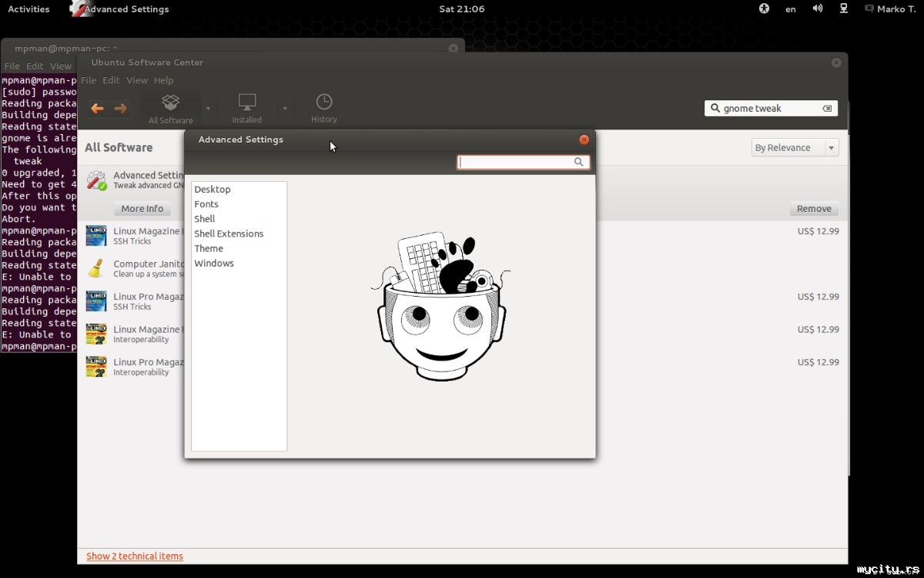Click the volume icon in top panel

coord(817,9)
